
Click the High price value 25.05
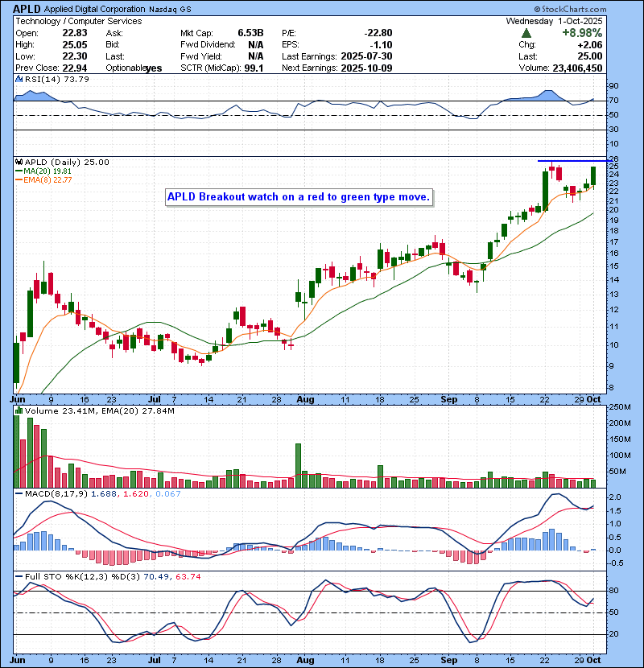pyautogui.click(x=75, y=45)
